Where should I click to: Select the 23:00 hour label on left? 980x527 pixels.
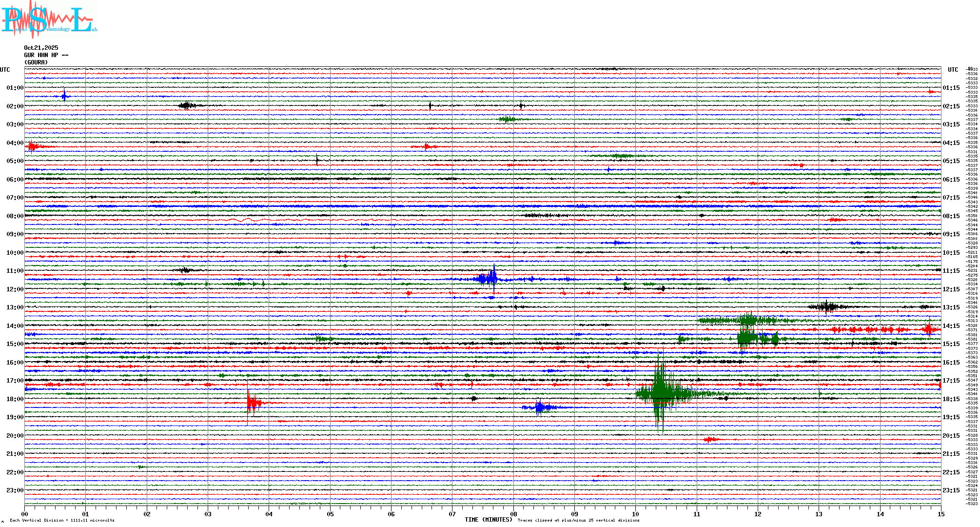(15, 490)
